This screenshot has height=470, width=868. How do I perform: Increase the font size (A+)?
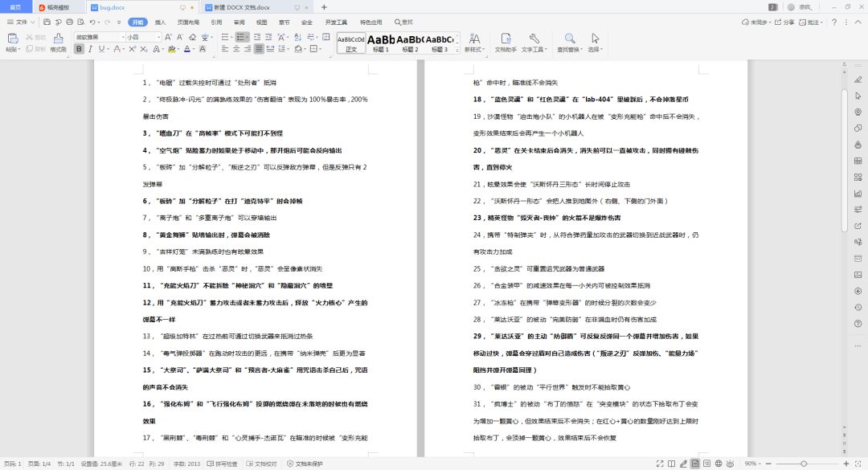168,37
